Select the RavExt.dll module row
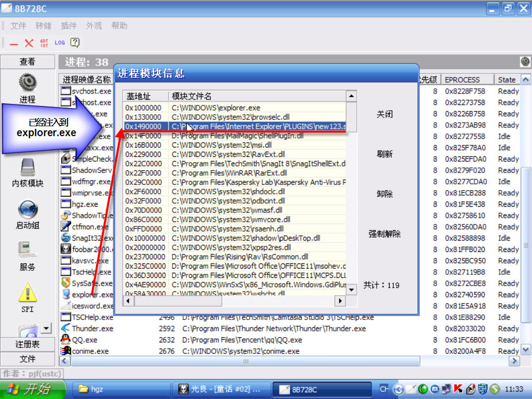Viewport: 532px width, 399px height. coord(235,154)
